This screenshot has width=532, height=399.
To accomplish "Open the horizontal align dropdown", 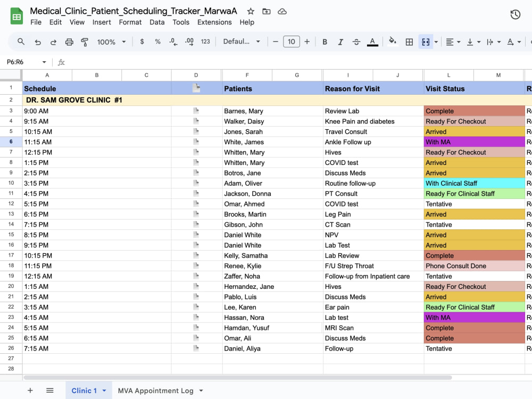I will 453,42.
